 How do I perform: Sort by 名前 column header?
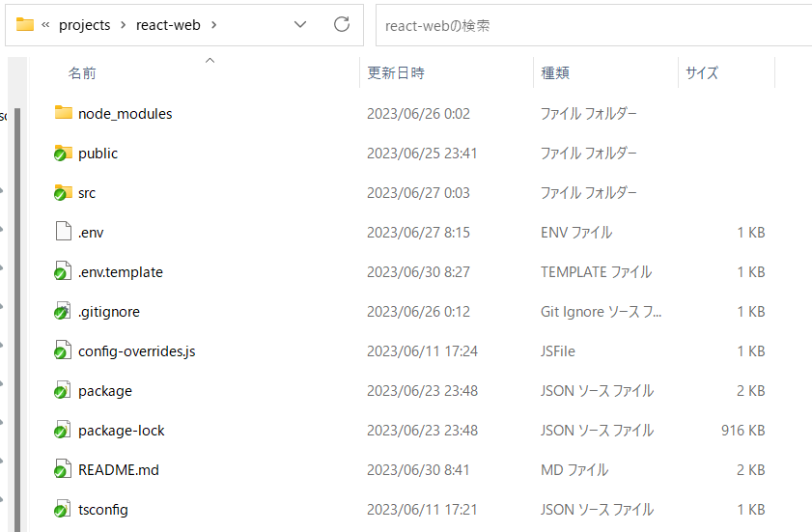(82, 73)
